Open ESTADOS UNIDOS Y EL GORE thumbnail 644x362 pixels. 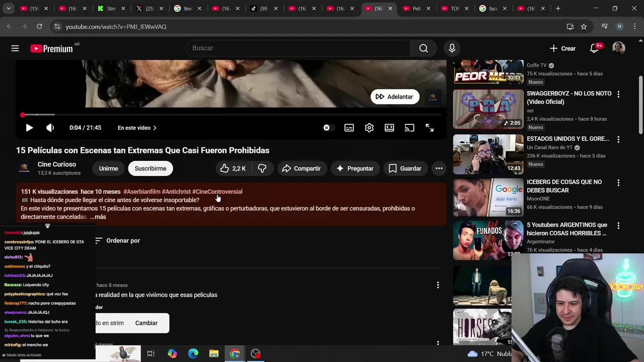(488, 154)
